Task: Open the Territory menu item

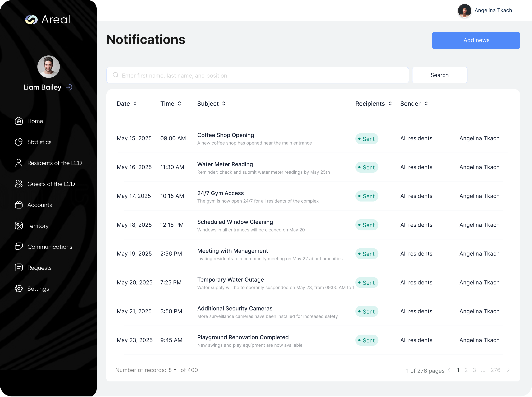Action: (38, 226)
